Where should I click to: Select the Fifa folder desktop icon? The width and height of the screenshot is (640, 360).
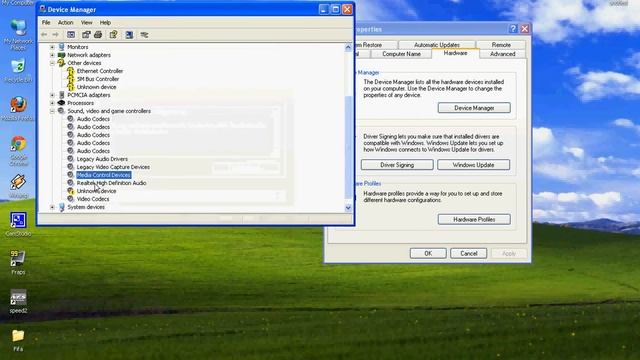[x=18, y=340]
